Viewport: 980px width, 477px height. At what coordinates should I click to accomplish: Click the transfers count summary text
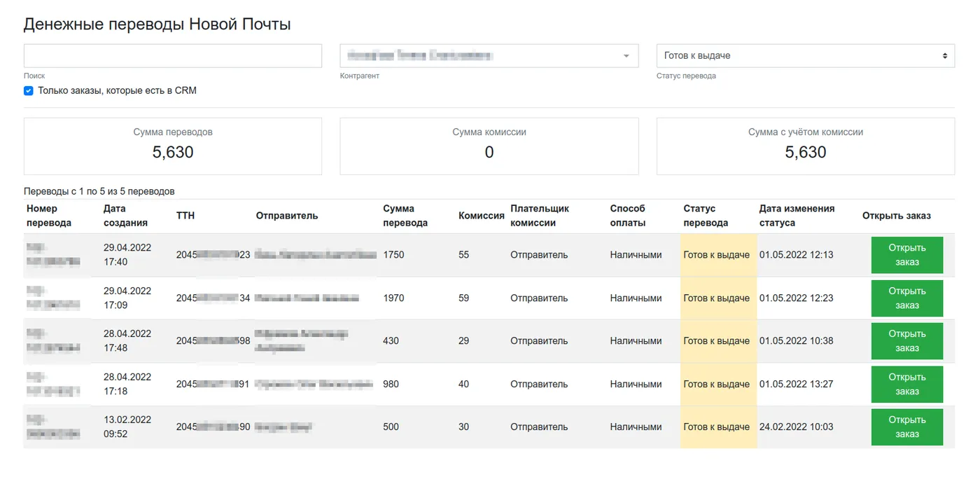[99, 191]
